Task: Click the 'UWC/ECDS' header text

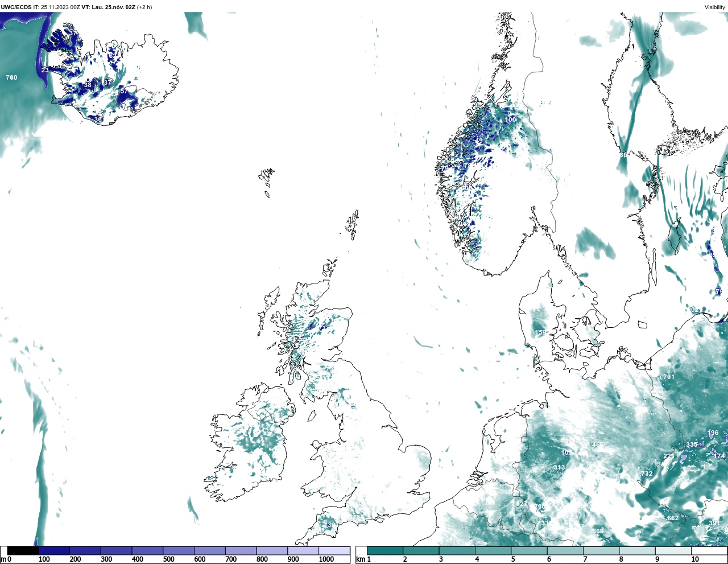Action: coord(16,7)
